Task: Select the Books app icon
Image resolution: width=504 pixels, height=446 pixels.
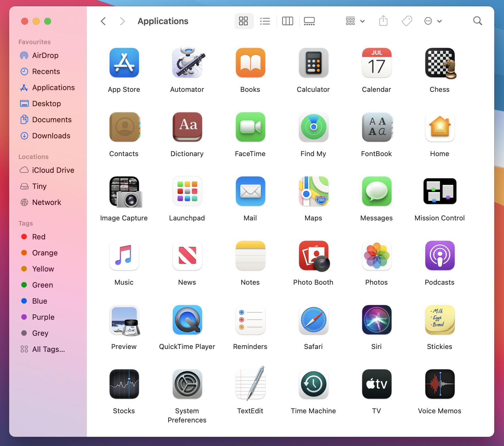Action: 250,63
